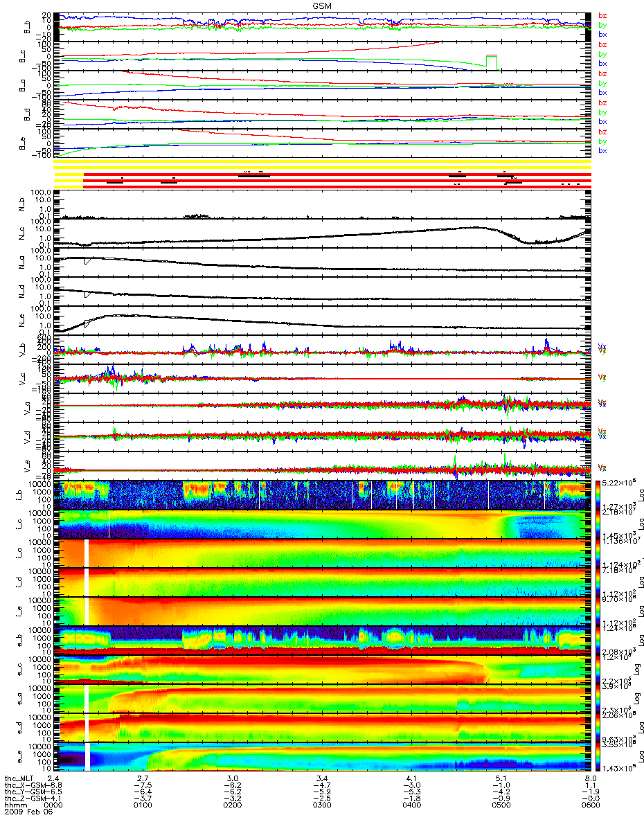Select the bx legend entry beside B_e panel
This screenshot has height=831, width=644.
(602, 150)
